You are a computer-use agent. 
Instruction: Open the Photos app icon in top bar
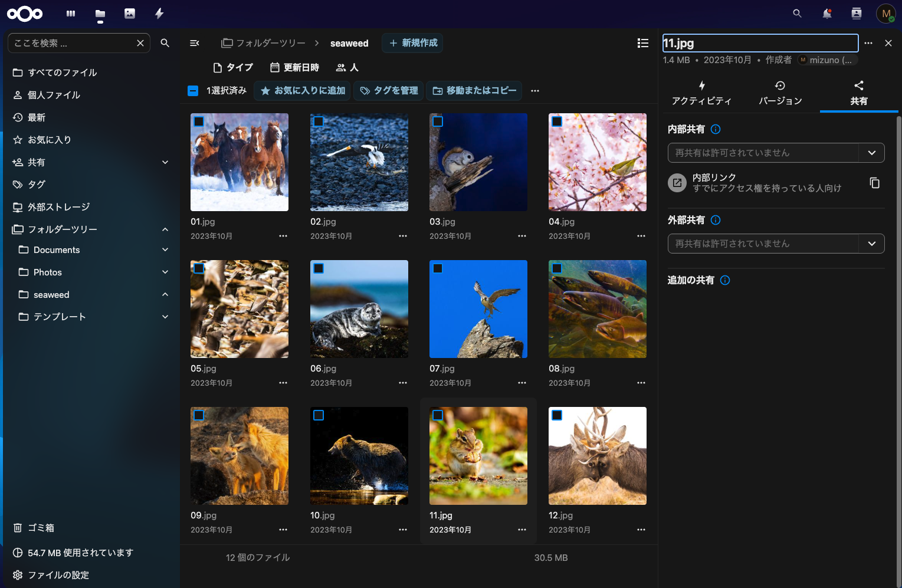[130, 14]
